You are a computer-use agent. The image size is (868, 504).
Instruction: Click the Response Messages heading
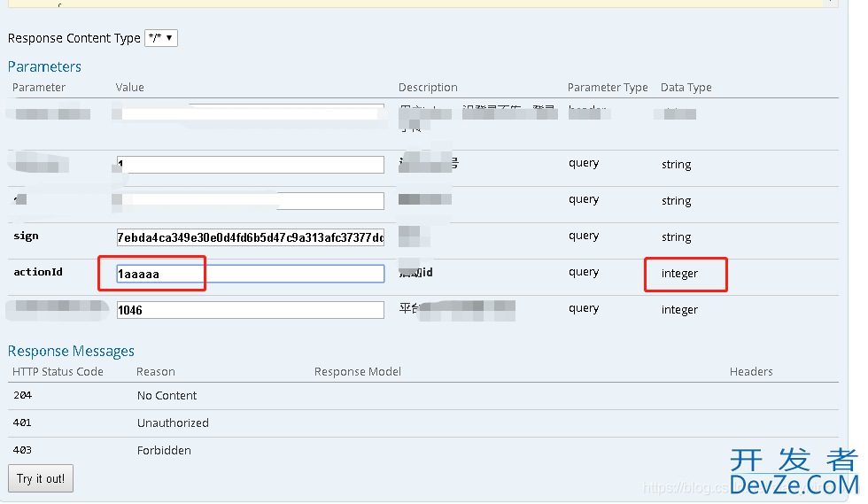(71, 351)
